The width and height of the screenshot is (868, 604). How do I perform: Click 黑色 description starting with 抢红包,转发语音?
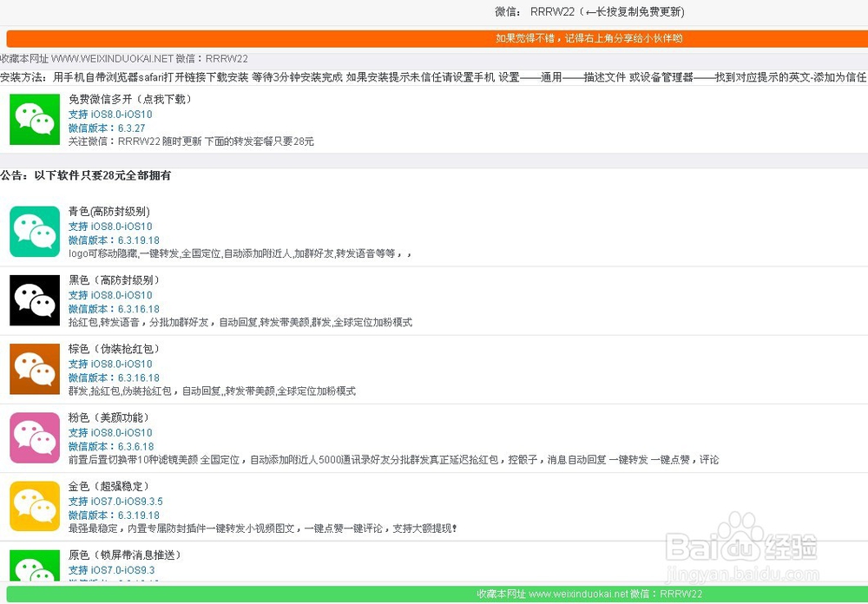(x=240, y=322)
